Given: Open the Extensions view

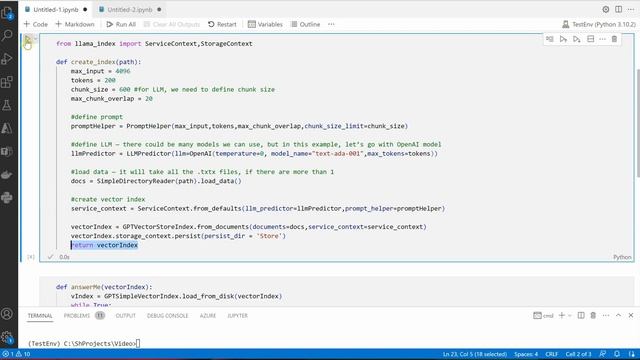Looking at the screenshot, I should pos(7,82).
